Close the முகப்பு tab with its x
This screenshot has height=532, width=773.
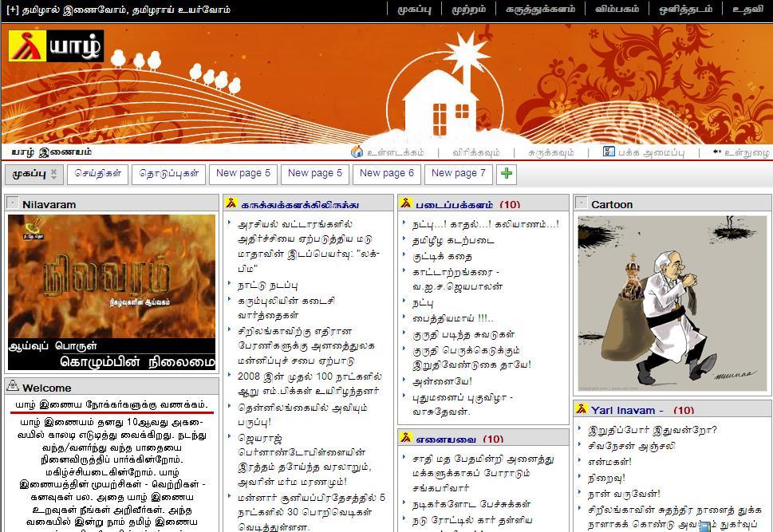[54, 173]
